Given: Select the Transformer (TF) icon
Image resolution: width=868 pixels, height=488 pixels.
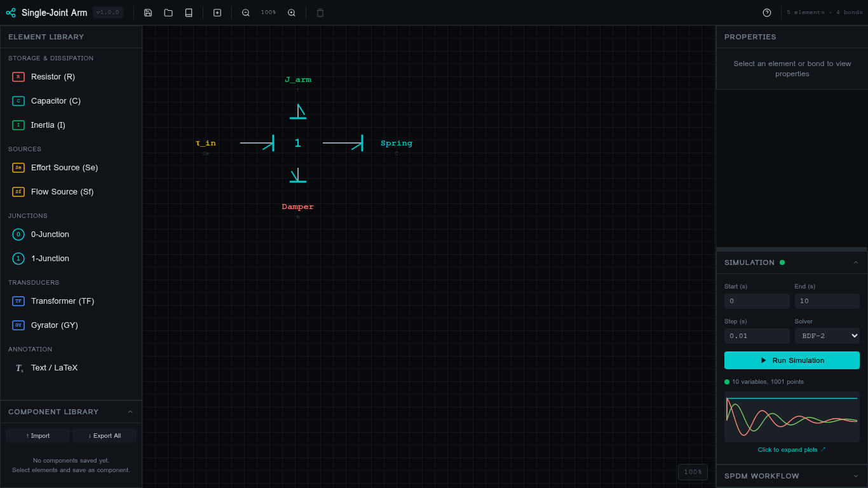Looking at the screenshot, I should [x=18, y=301].
